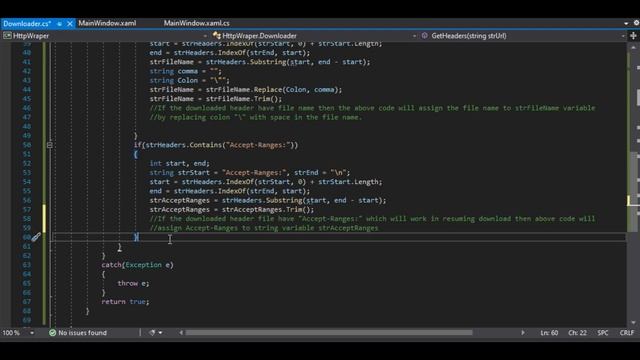This screenshot has height=360, width=640.
Task: Click line number 57 in the margin
Action: [x=27, y=209]
